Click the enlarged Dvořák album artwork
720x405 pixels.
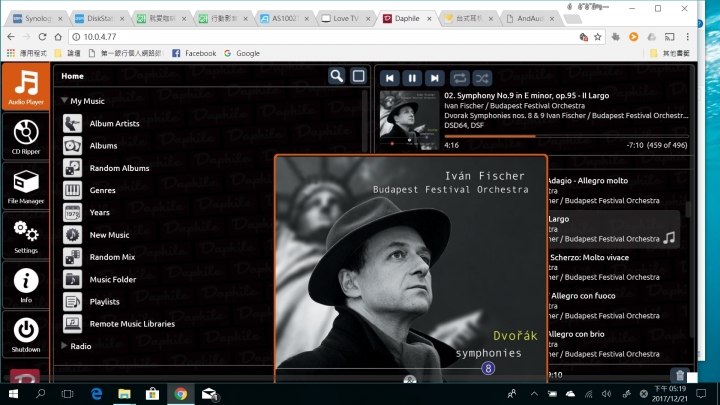[411, 270]
